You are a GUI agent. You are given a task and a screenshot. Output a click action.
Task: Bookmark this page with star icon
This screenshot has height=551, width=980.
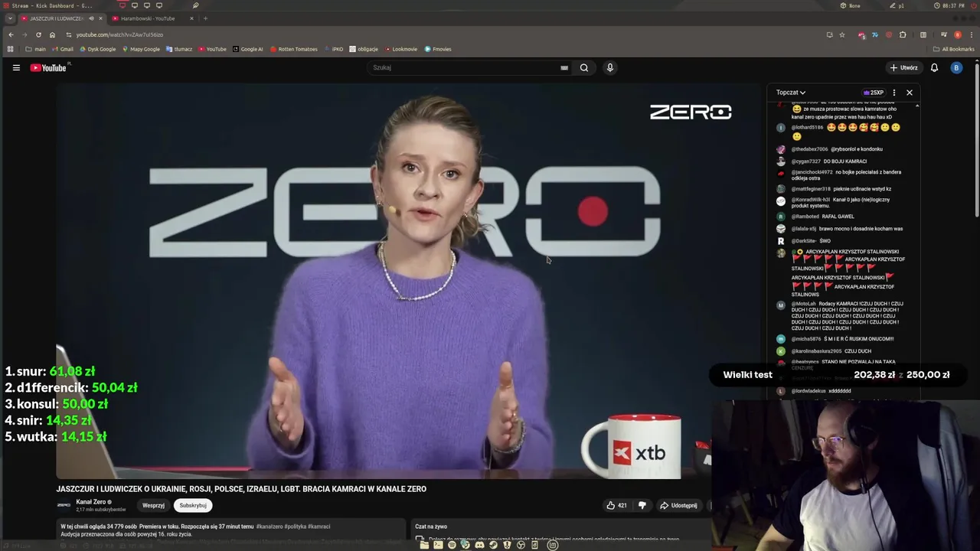coord(842,34)
